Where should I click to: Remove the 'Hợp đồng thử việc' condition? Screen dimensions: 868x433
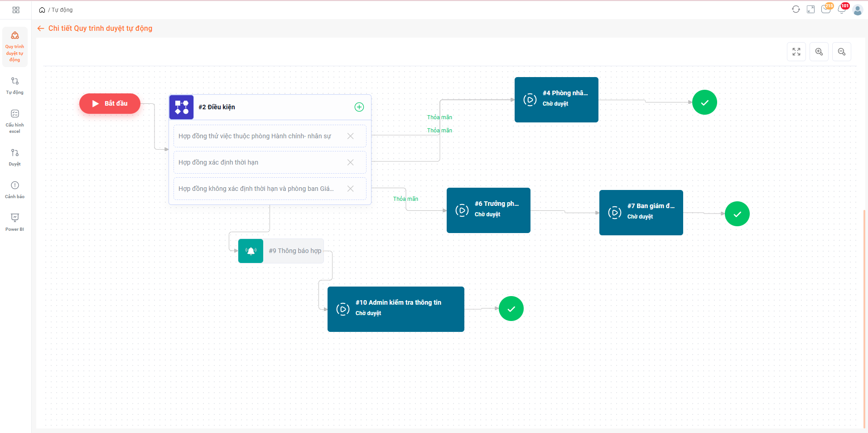(x=350, y=136)
